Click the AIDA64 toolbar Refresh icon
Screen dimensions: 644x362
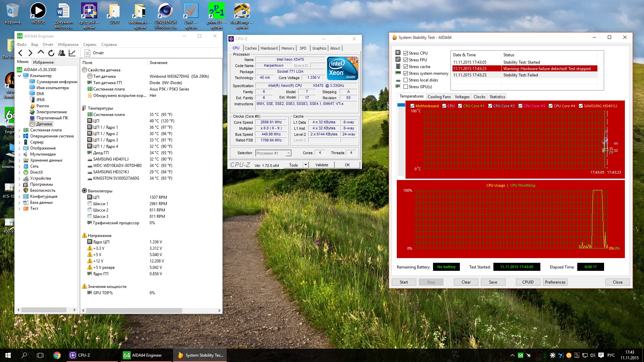click(51, 53)
